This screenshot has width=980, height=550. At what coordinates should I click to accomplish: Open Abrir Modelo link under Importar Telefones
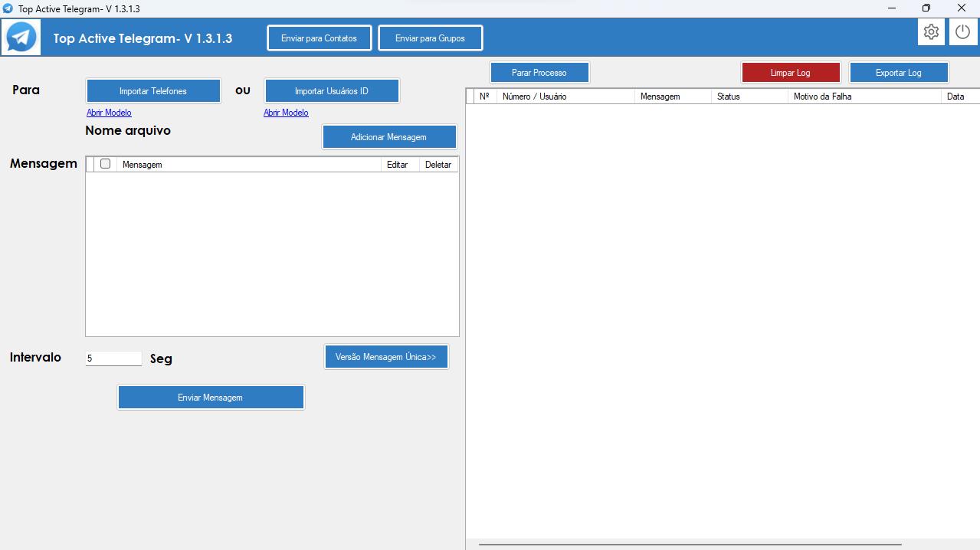(109, 113)
